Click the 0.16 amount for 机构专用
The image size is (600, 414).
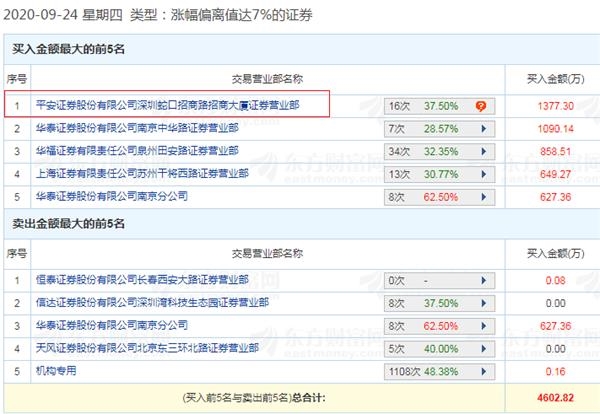(x=555, y=372)
